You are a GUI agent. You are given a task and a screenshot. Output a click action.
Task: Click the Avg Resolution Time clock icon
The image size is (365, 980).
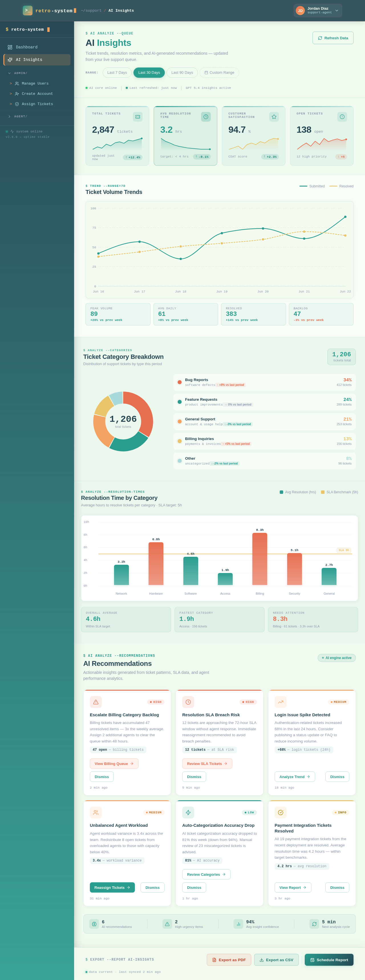click(x=206, y=117)
